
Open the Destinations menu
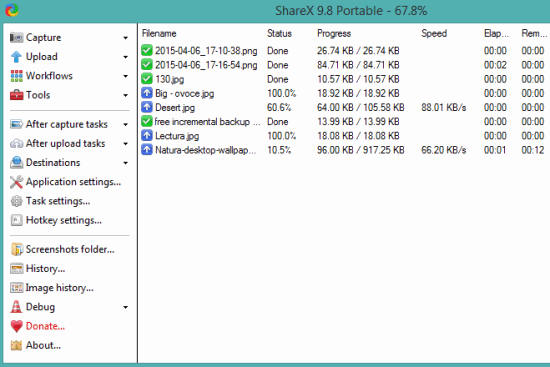click(53, 162)
